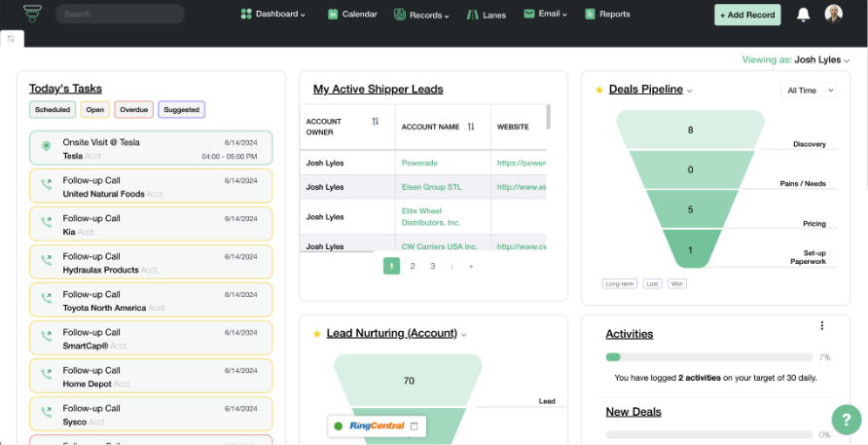Click the Reports document icon
This screenshot has width=868, height=445.
coord(590,15)
